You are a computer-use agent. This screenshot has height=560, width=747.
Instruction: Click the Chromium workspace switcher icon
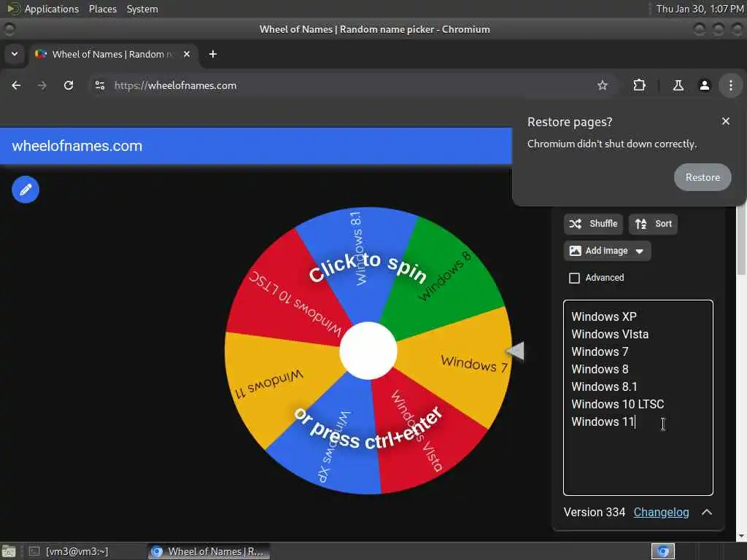[x=663, y=551]
